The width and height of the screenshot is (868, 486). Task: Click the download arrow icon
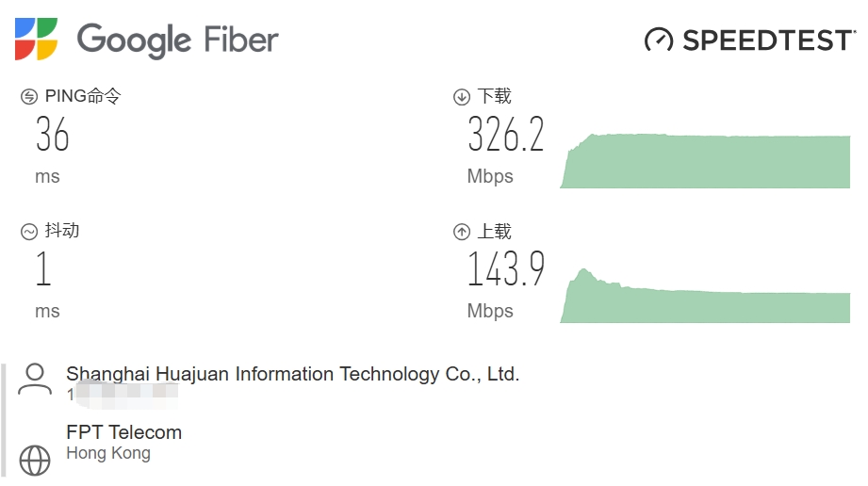point(462,97)
